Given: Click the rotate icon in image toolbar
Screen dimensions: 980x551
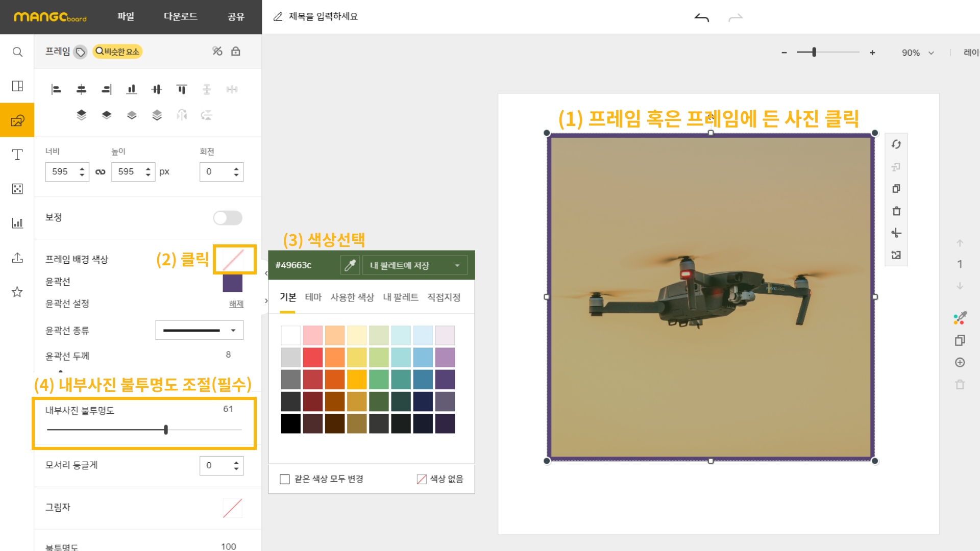Looking at the screenshot, I should (896, 144).
